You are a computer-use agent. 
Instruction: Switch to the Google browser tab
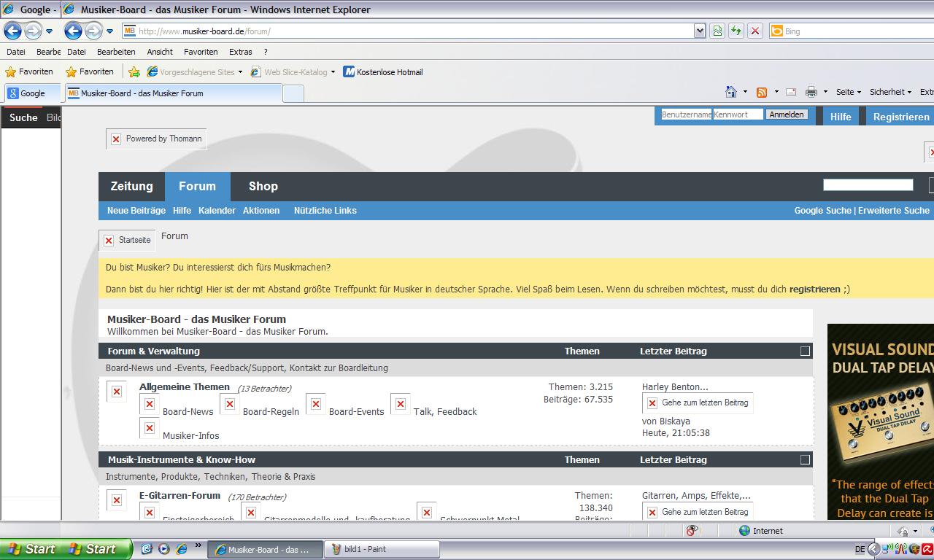click(32, 93)
